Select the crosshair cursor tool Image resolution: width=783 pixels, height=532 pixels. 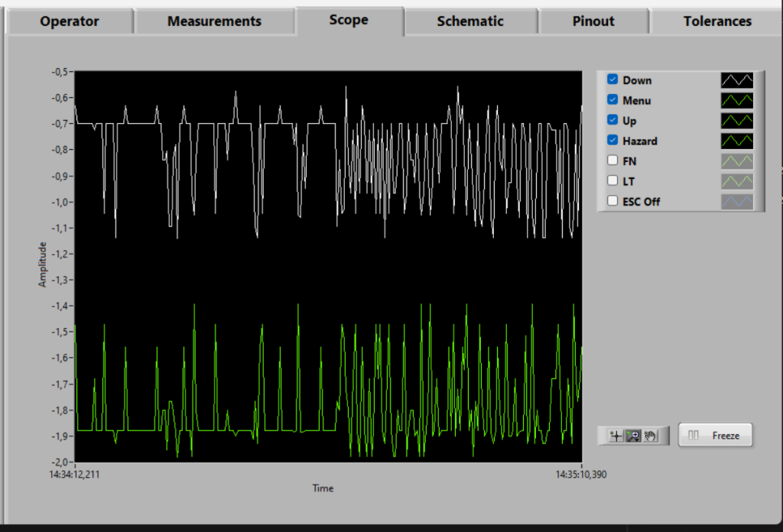tap(615, 436)
